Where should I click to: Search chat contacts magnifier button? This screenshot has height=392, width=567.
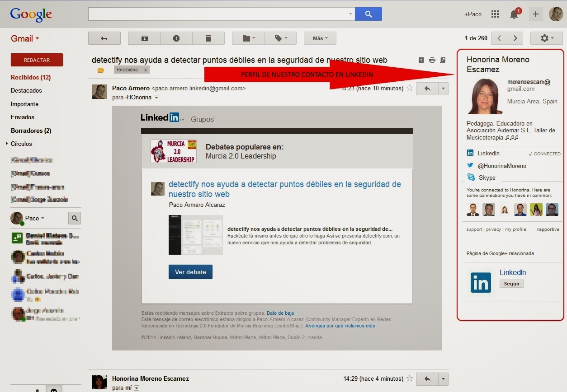pyautogui.click(x=75, y=218)
